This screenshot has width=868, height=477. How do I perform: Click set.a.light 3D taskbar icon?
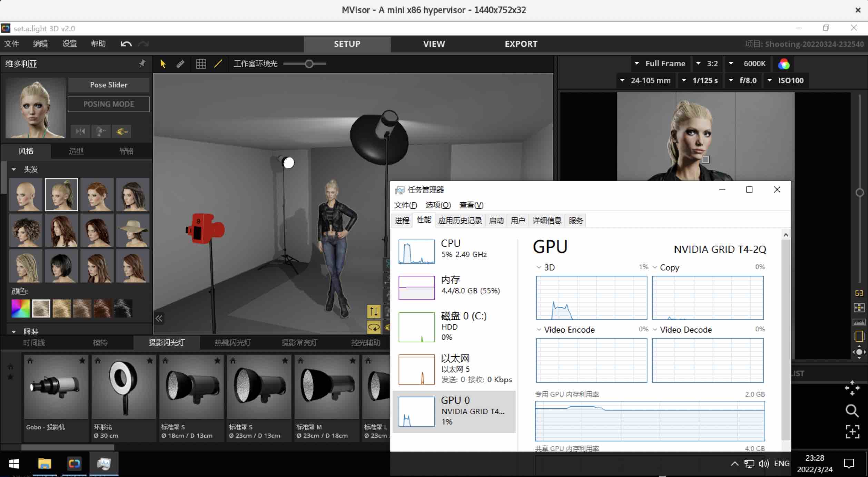pyautogui.click(x=74, y=464)
